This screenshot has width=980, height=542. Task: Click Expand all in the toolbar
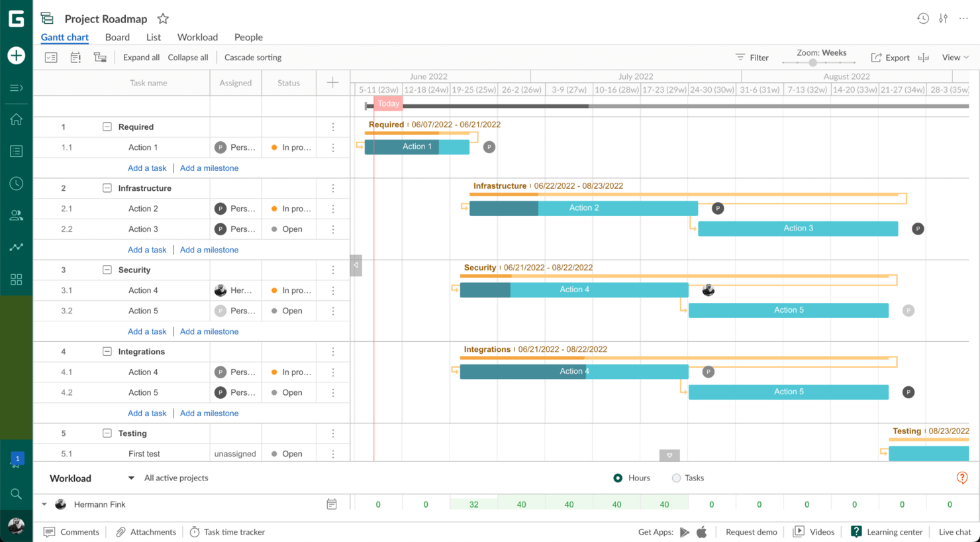140,57
